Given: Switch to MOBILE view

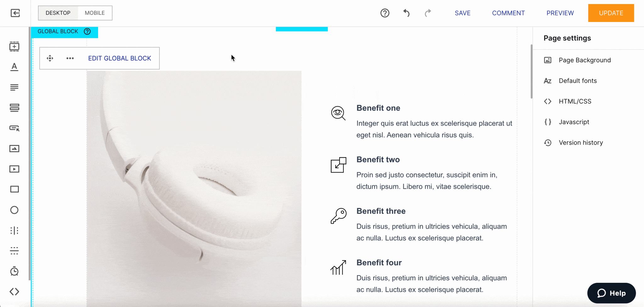Looking at the screenshot, I should point(95,13).
